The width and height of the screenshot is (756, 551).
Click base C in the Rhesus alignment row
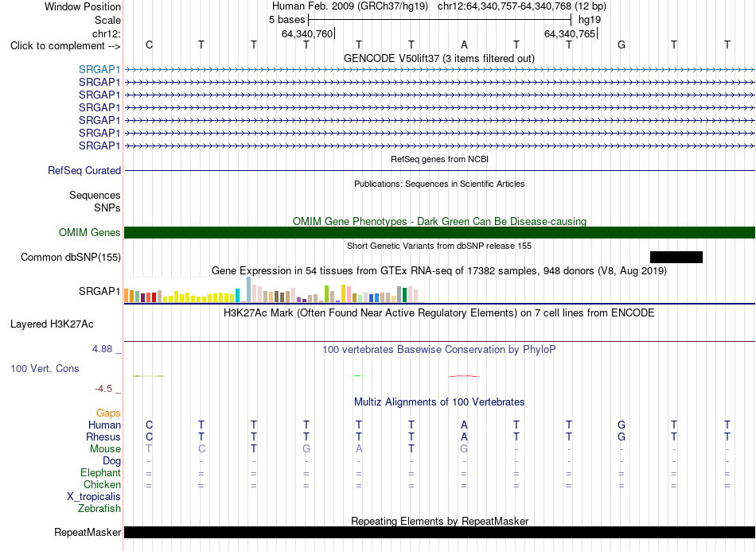pyautogui.click(x=149, y=437)
